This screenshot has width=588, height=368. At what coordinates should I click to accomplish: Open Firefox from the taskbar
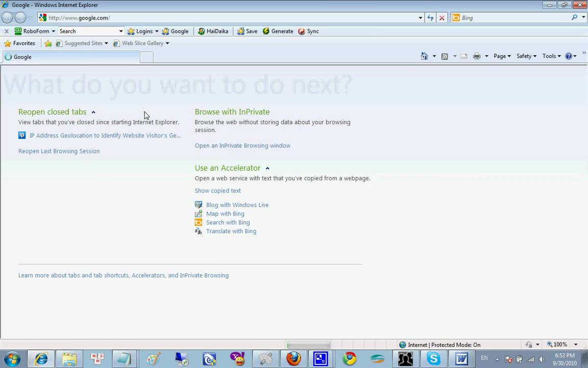293,359
